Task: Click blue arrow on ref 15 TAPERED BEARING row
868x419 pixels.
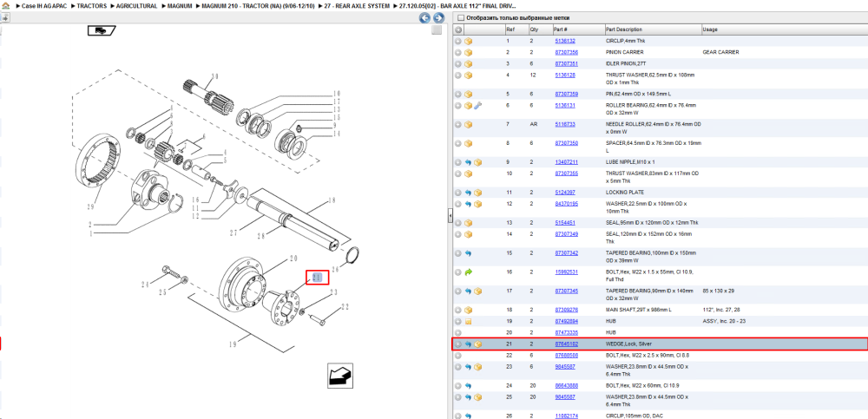Action: click(469, 253)
